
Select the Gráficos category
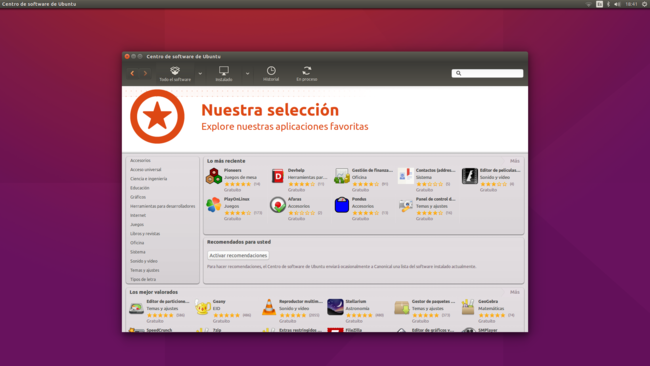(138, 197)
